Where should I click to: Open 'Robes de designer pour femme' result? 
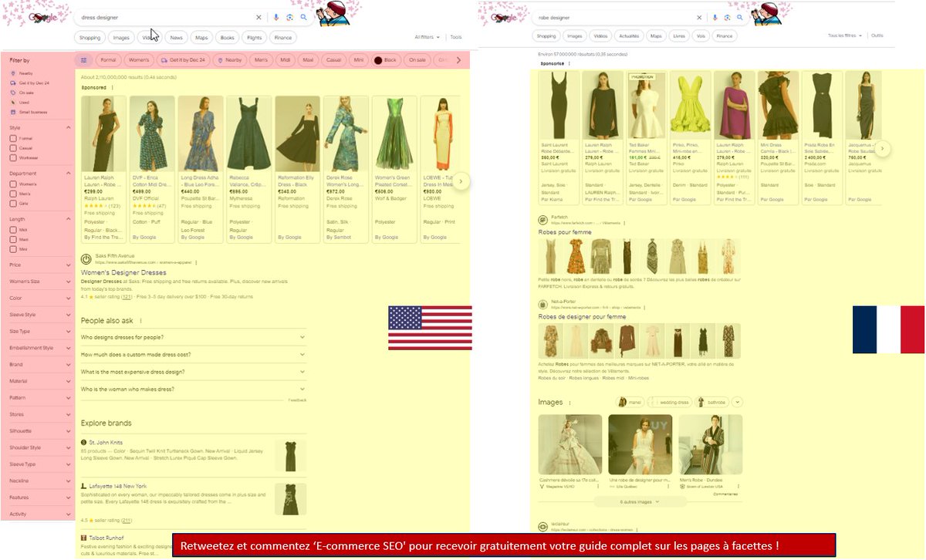[582, 316]
